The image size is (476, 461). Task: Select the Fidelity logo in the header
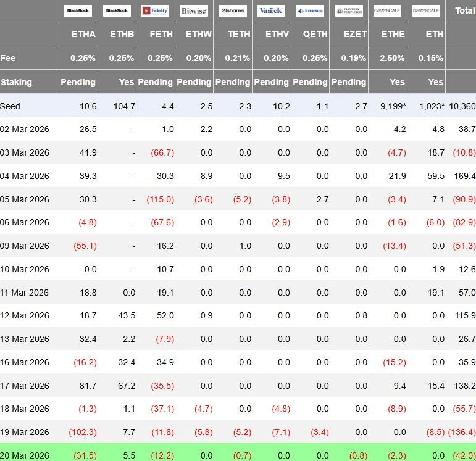click(155, 10)
